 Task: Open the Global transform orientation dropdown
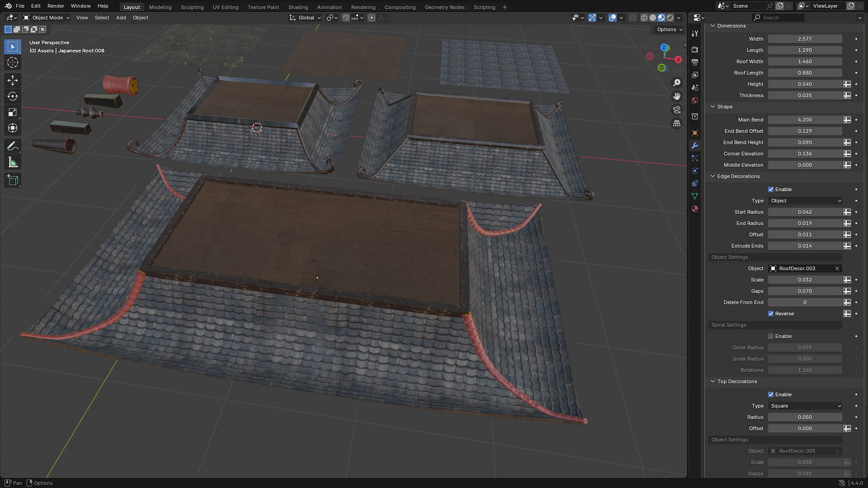305,18
